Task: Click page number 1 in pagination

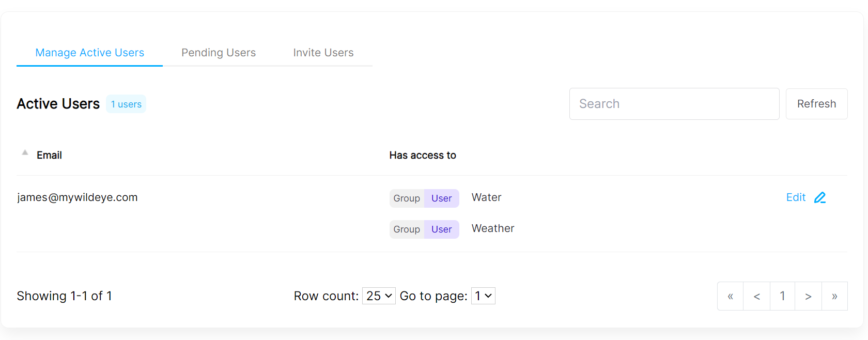Action: tap(782, 296)
